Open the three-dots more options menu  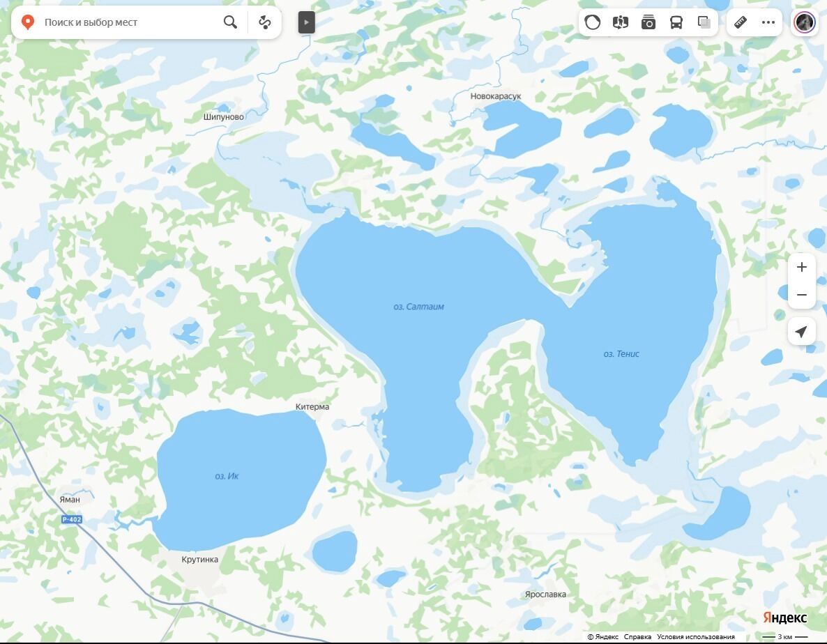[x=768, y=22]
